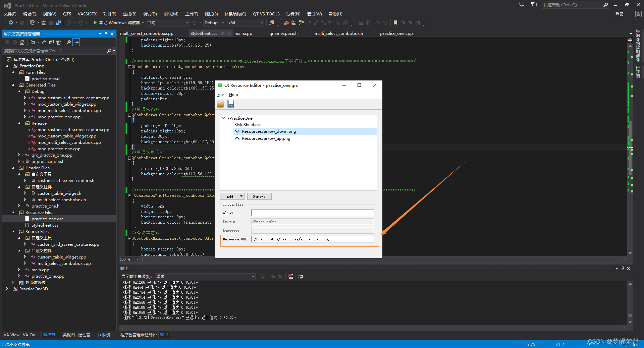Click the Clear All icon in Output panel

pyautogui.click(x=290, y=277)
